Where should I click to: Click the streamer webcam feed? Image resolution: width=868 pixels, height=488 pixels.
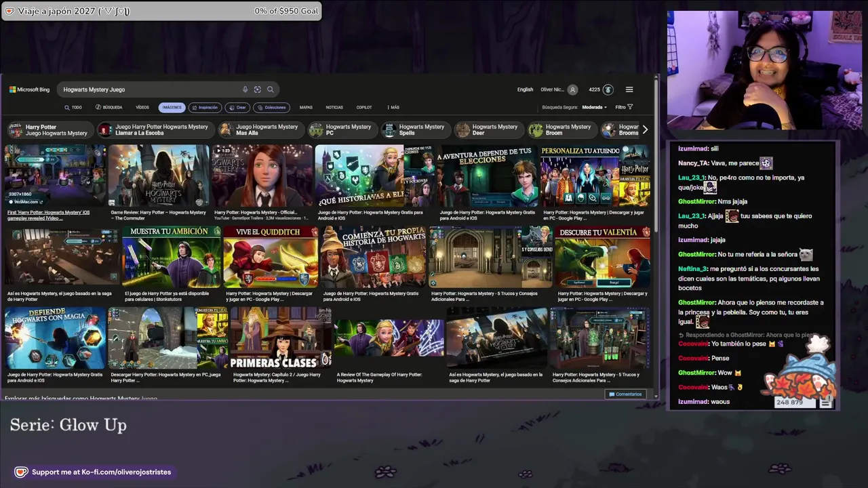click(764, 70)
